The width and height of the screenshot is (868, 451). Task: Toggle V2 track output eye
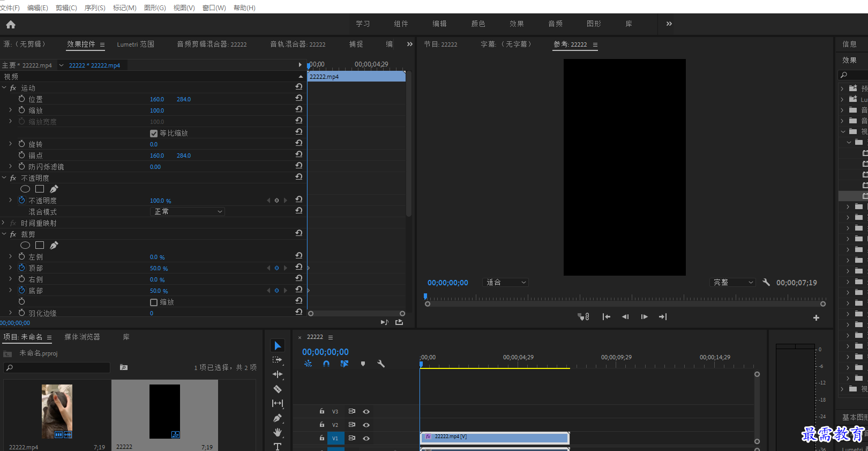click(x=366, y=425)
